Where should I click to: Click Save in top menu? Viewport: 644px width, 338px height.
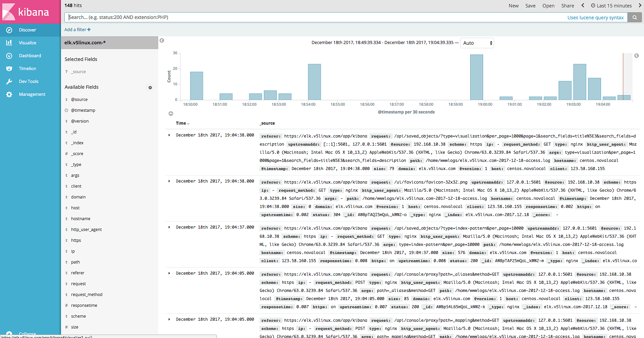[530, 6]
